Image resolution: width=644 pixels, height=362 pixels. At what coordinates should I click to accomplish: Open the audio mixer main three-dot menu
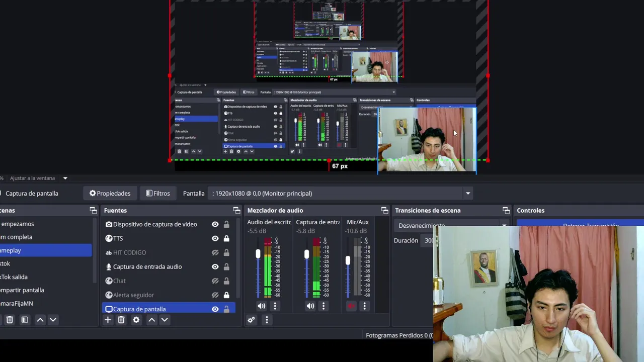[x=267, y=319]
